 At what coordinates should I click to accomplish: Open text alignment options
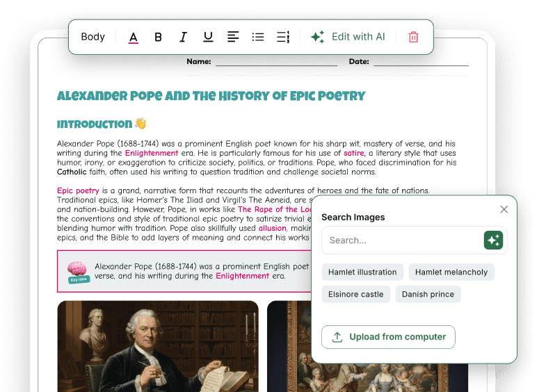233,37
